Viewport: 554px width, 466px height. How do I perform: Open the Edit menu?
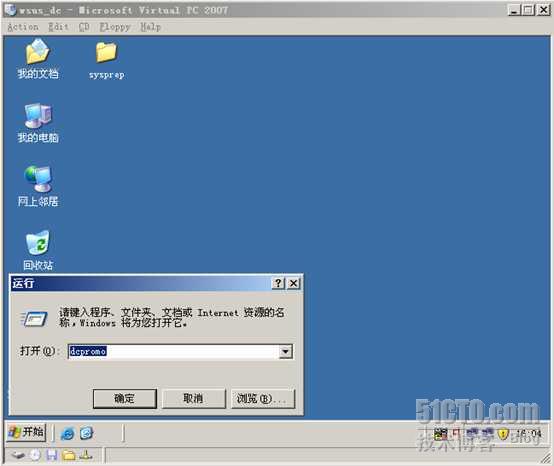[x=58, y=27]
